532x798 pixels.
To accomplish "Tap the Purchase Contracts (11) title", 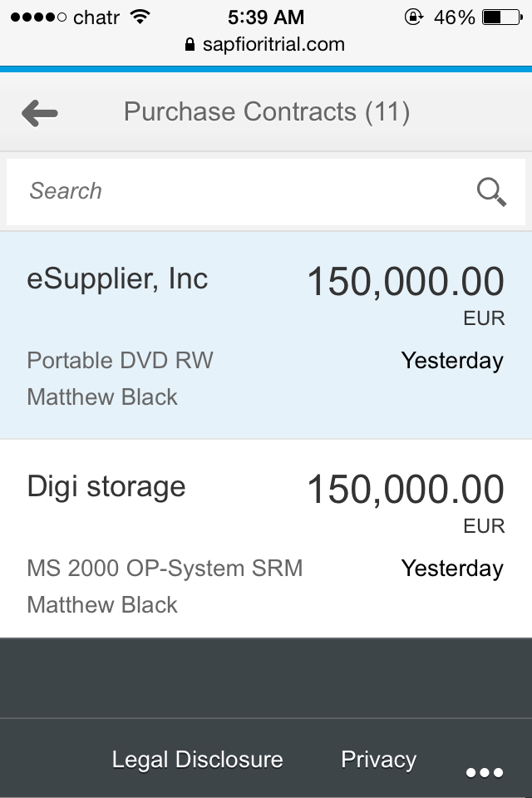I will tap(266, 112).
